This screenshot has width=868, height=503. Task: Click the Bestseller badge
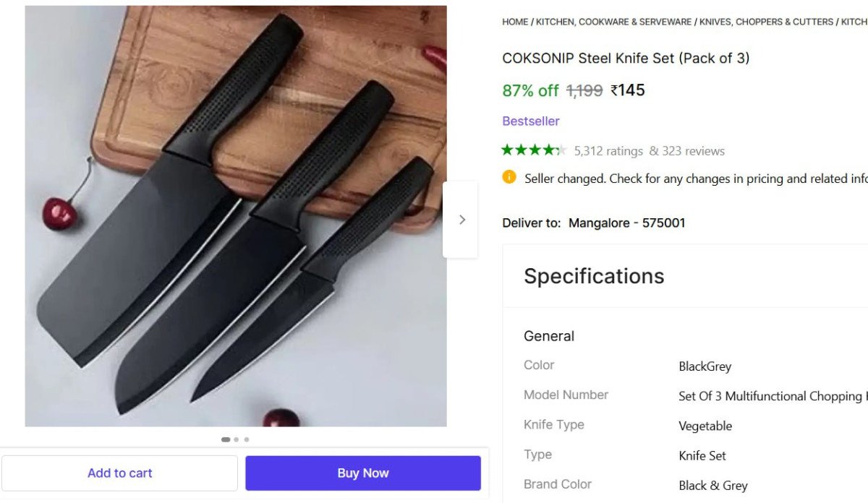point(531,121)
